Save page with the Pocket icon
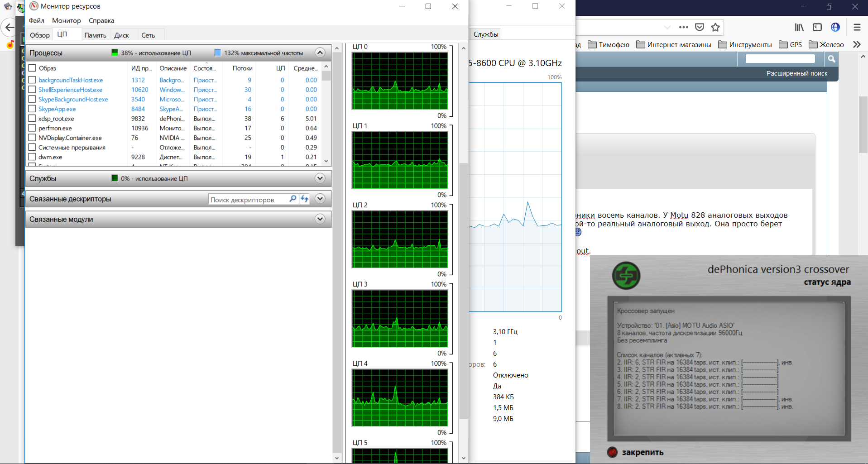 (700, 27)
